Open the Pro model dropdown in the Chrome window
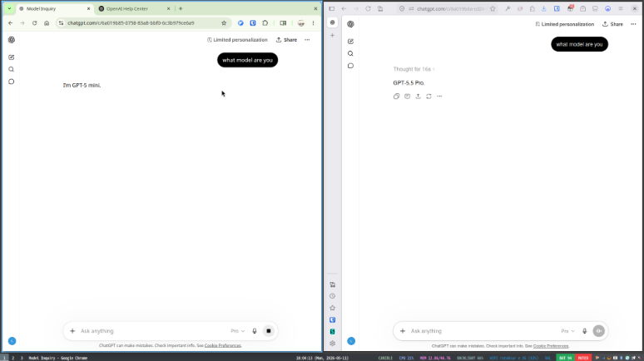644x361 pixels. pos(237,331)
